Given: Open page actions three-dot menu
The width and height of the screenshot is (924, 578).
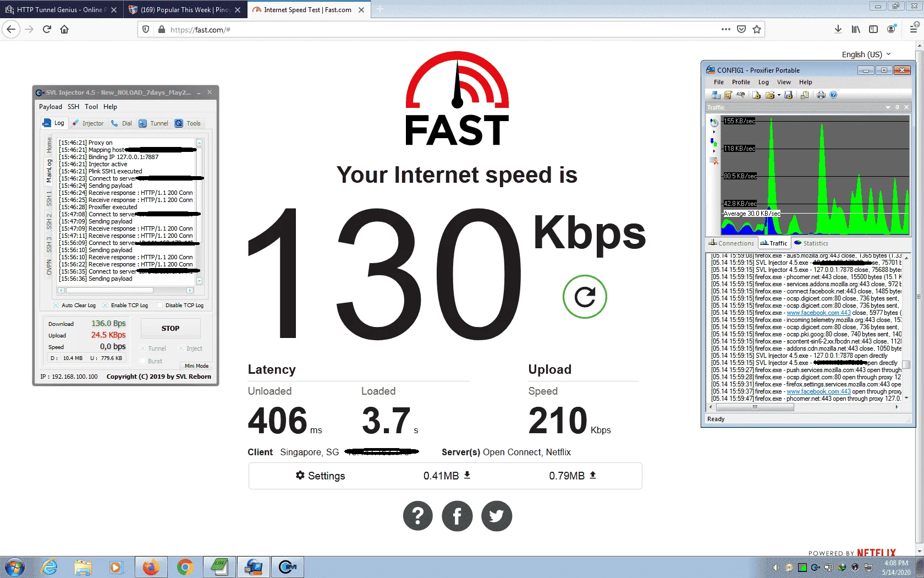Looking at the screenshot, I should [726, 30].
